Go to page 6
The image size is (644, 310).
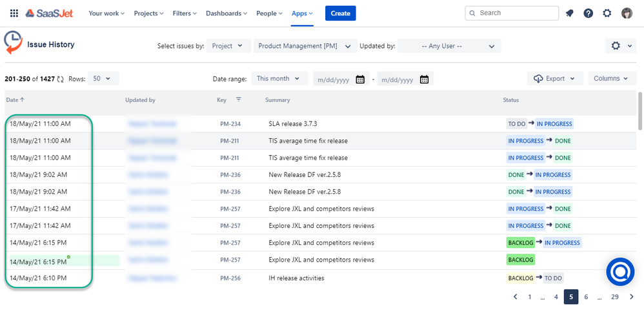pos(586,297)
